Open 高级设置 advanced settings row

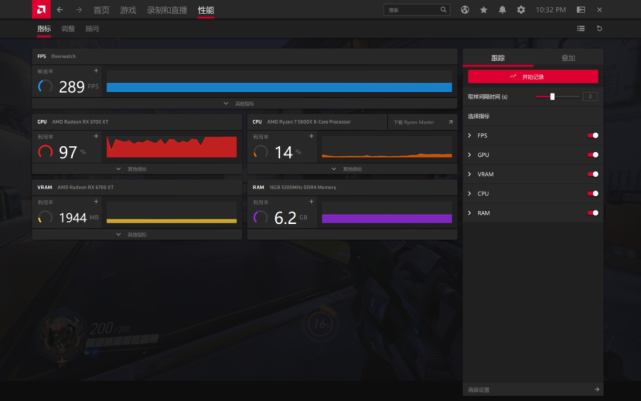coord(533,390)
